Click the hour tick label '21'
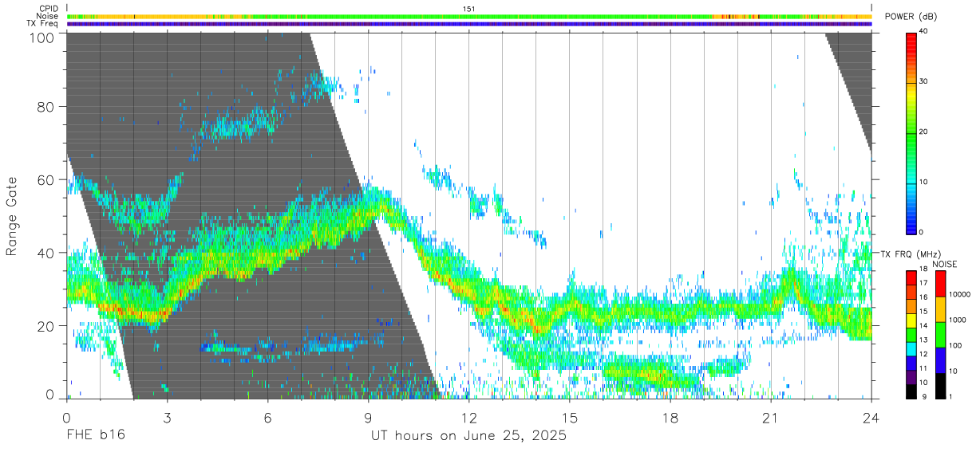 (x=770, y=417)
